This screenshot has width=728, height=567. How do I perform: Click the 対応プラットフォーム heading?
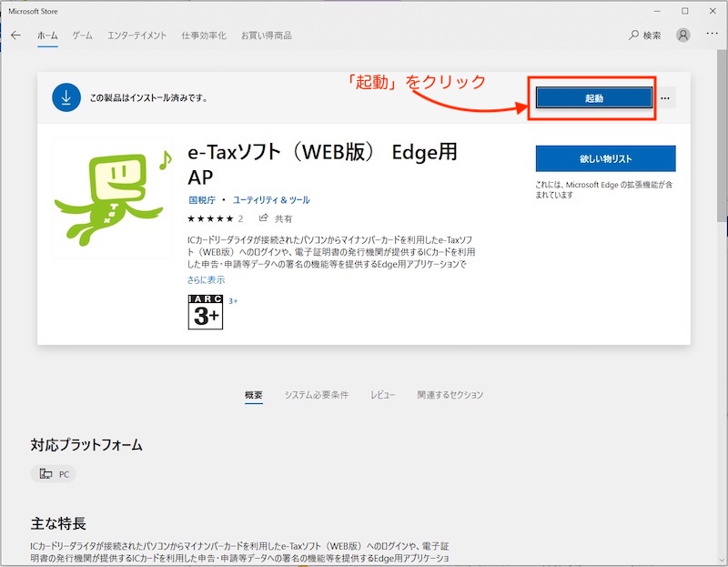pyautogui.click(x=86, y=445)
